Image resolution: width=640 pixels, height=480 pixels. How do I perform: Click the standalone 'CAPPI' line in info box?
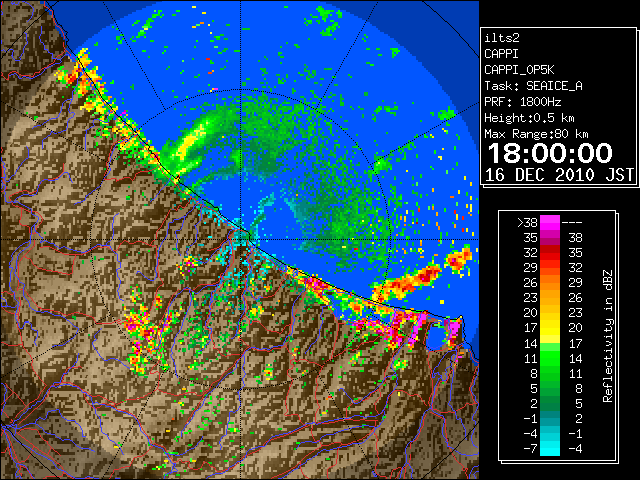coord(501,54)
